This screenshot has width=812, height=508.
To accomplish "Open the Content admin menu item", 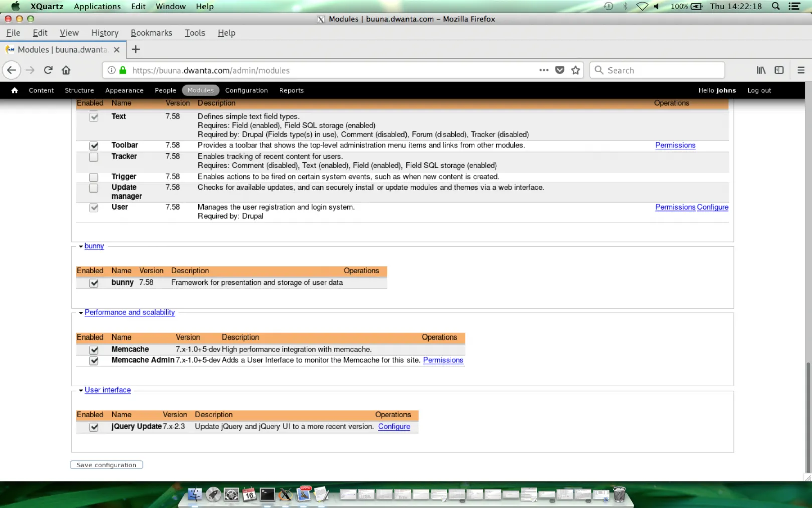I will click(41, 90).
